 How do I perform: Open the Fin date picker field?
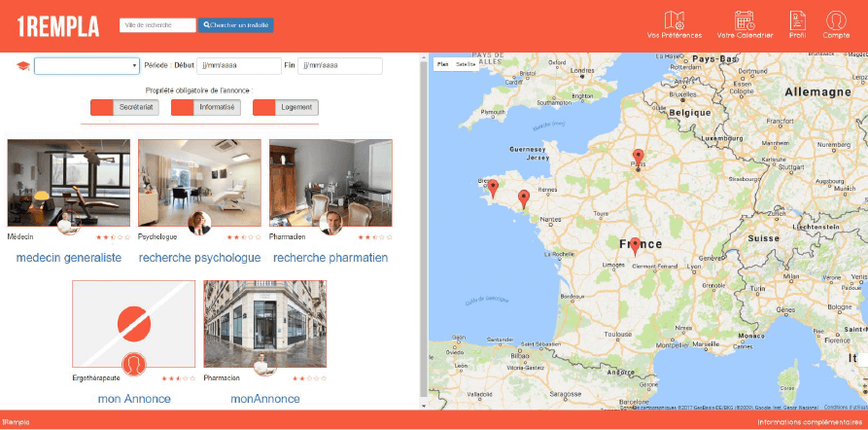tap(339, 66)
